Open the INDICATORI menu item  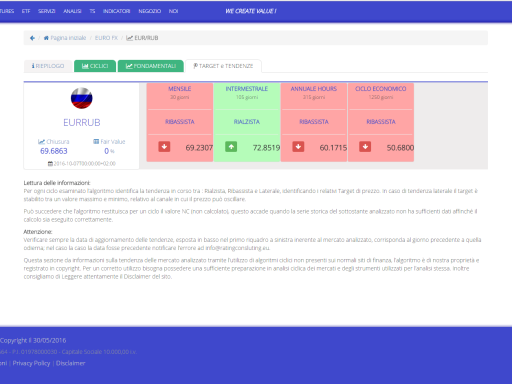[116, 11]
